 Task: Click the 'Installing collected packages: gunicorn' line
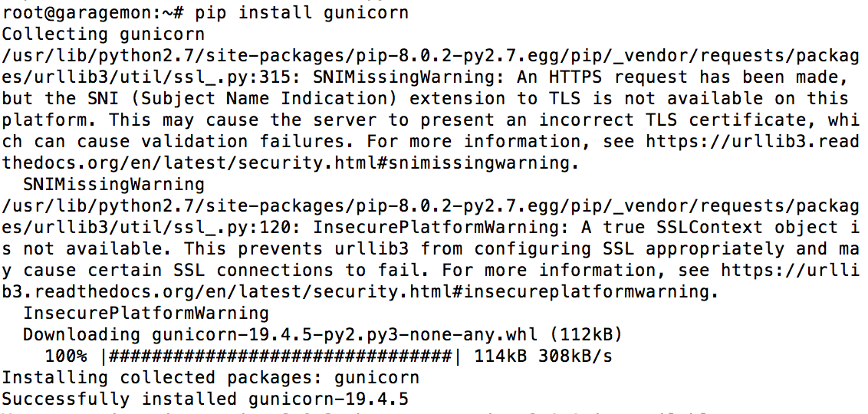(210, 377)
